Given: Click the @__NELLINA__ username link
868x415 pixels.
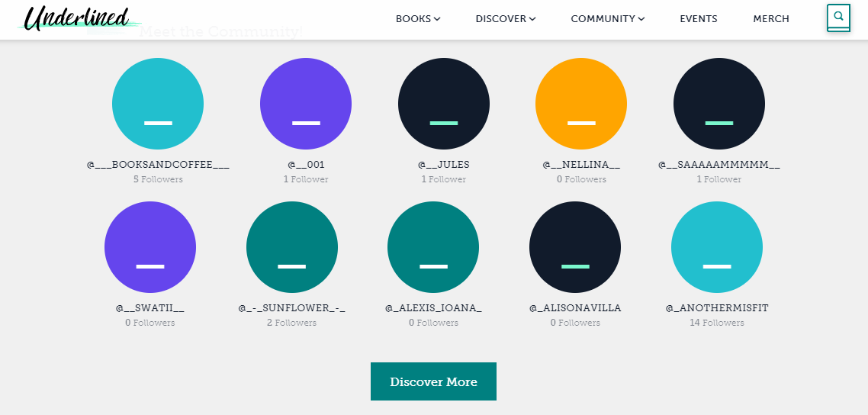Looking at the screenshot, I should tap(581, 165).
